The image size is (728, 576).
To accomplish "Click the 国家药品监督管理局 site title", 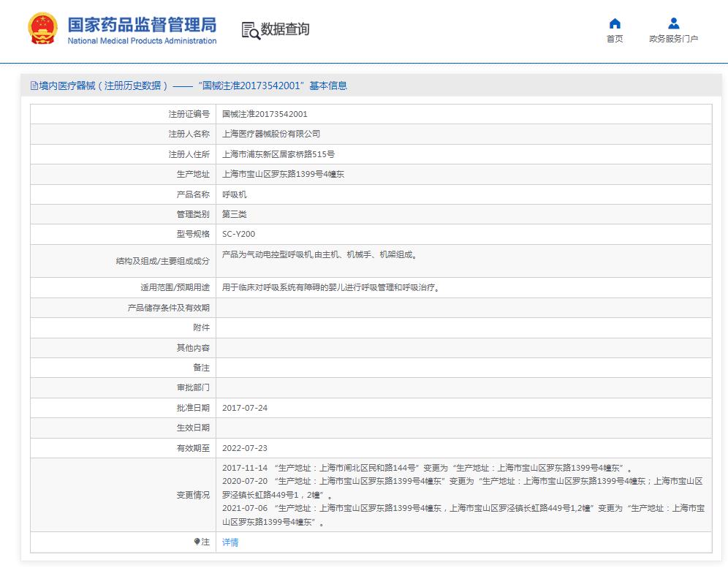I will click(142, 24).
